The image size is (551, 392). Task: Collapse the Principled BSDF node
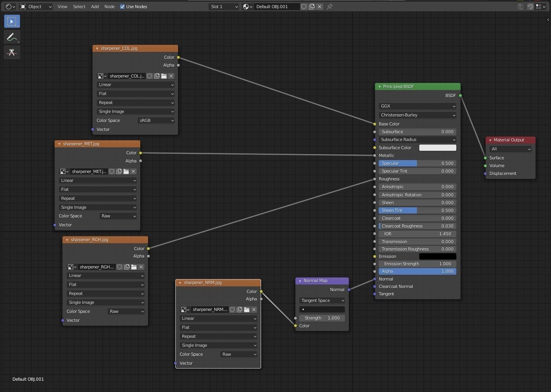pos(380,87)
